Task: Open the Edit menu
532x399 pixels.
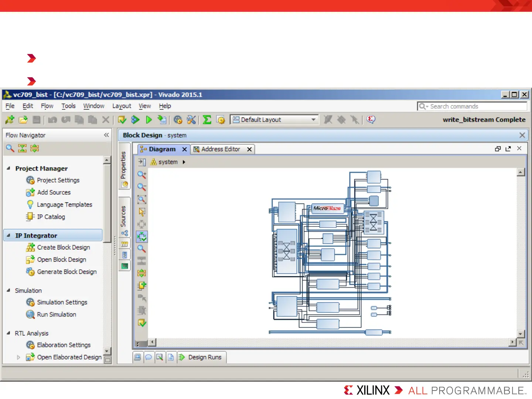Action: pyautogui.click(x=28, y=106)
